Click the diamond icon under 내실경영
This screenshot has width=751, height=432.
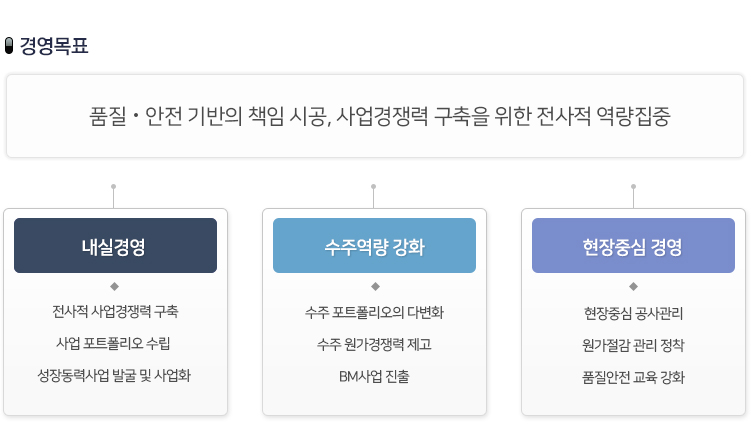pos(115,287)
